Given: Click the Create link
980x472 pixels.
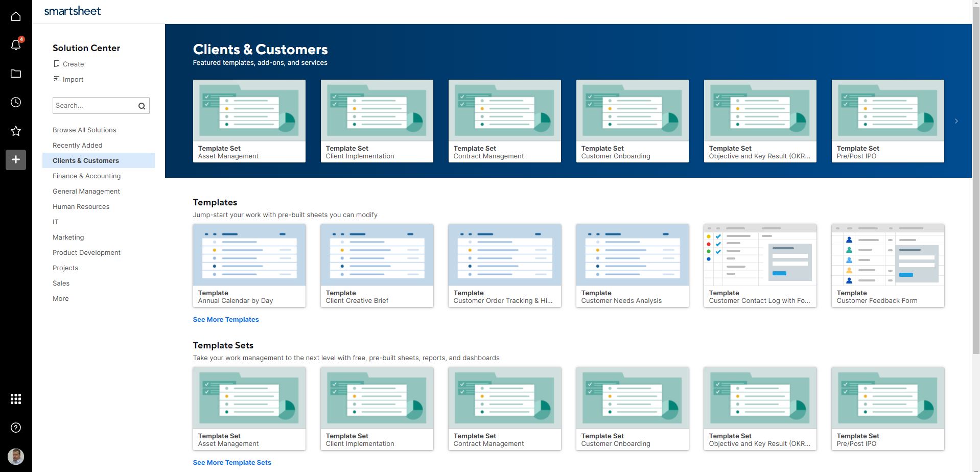Looking at the screenshot, I should coord(74,64).
